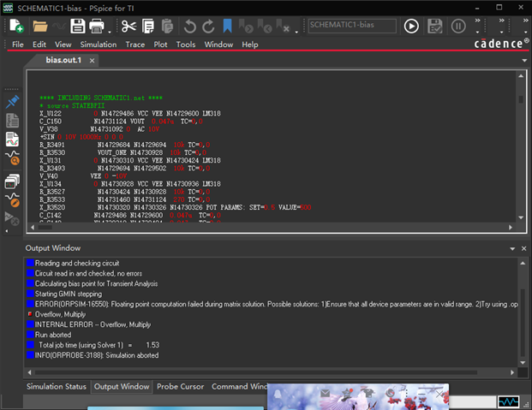The height and width of the screenshot is (410, 532).
Task: Click the X_U122 netlist line
Action: (130, 113)
